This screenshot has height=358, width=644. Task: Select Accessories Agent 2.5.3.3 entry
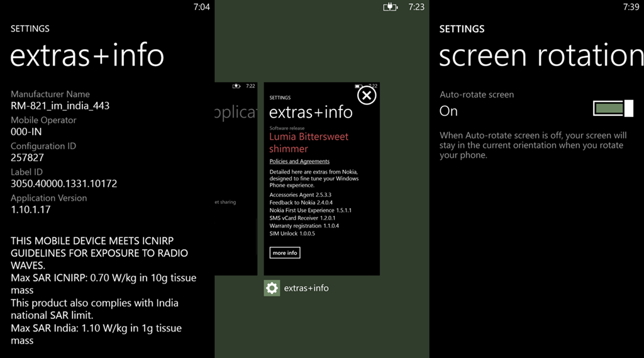coord(301,195)
